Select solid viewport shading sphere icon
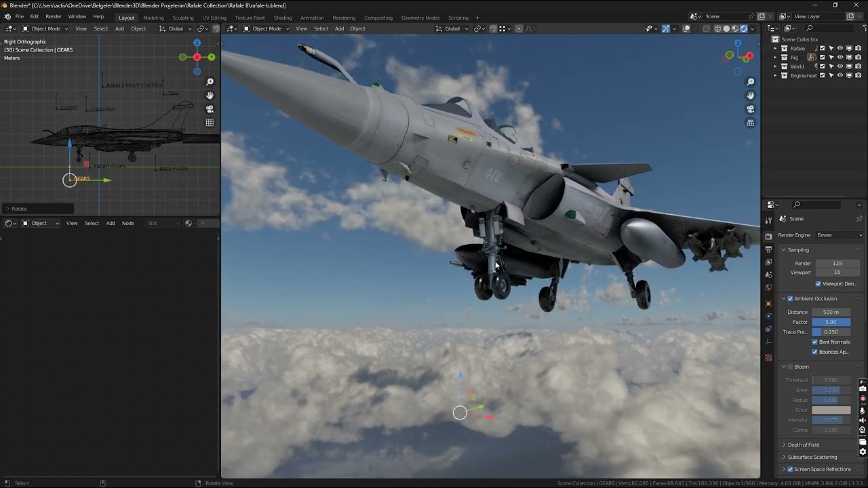 click(726, 28)
